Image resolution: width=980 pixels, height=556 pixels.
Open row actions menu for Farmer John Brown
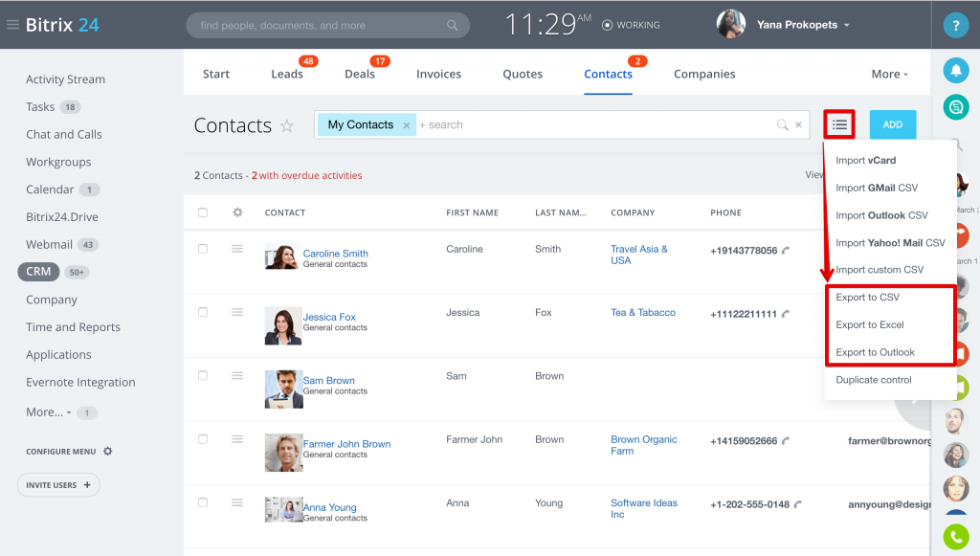237,439
